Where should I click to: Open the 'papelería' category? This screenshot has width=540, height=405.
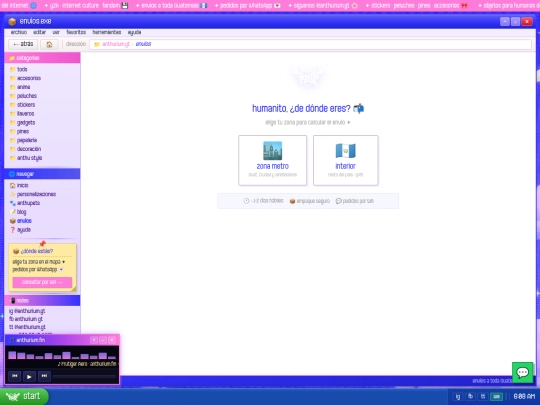click(x=23, y=140)
